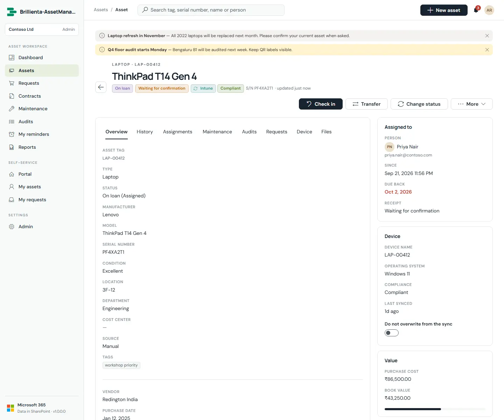Click the Microsoft 365 logo

coord(10,408)
